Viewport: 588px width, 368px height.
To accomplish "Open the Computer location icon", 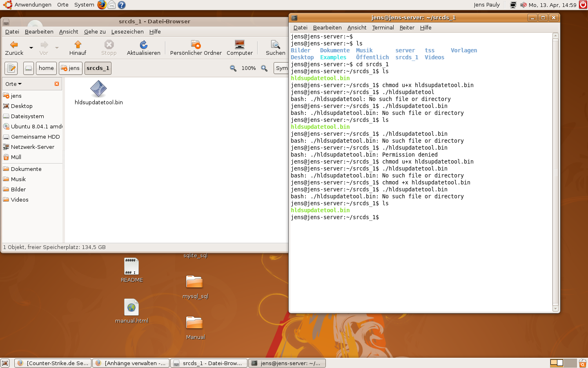I will (x=240, y=48).
